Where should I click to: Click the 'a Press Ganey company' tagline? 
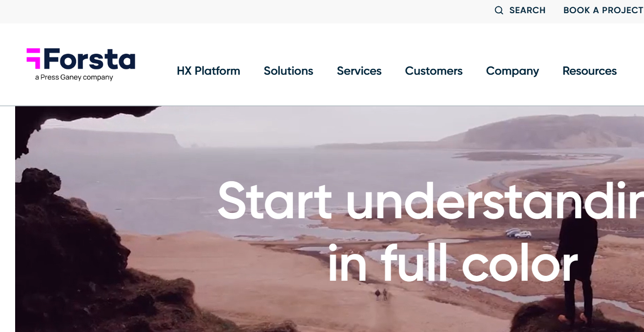point(74,77)
